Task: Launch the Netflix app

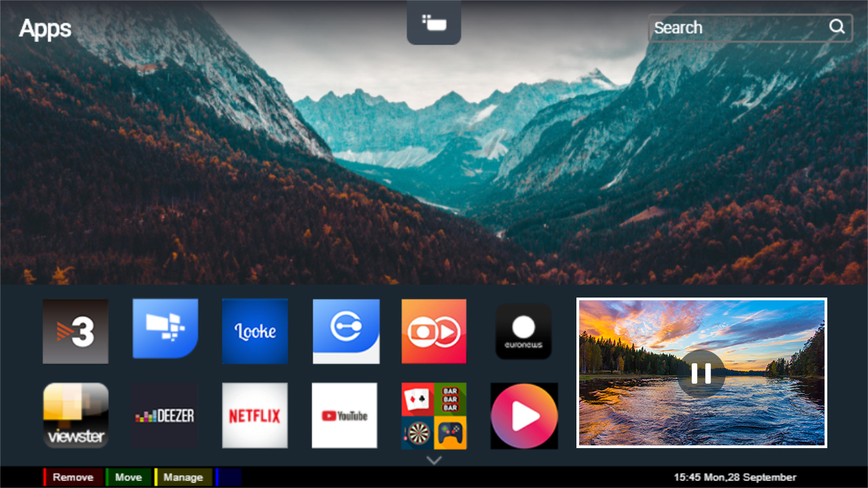Action: (255, 415)
